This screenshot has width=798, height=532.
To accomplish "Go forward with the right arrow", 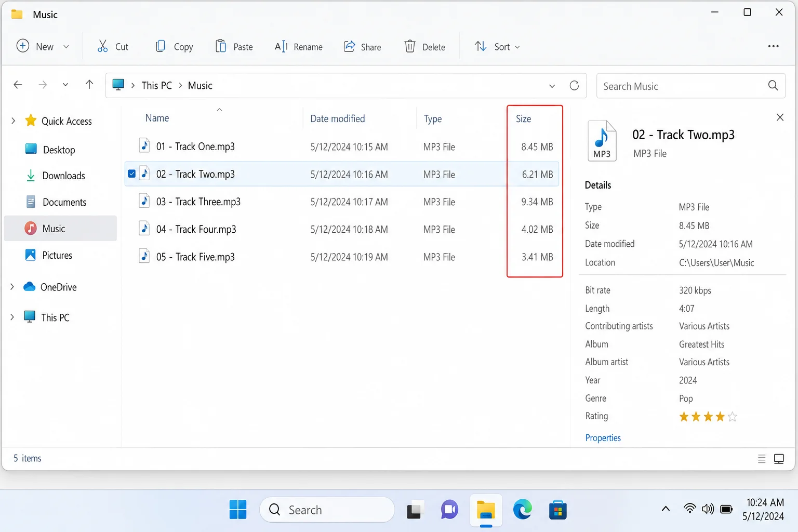I will tap(43, 85).
